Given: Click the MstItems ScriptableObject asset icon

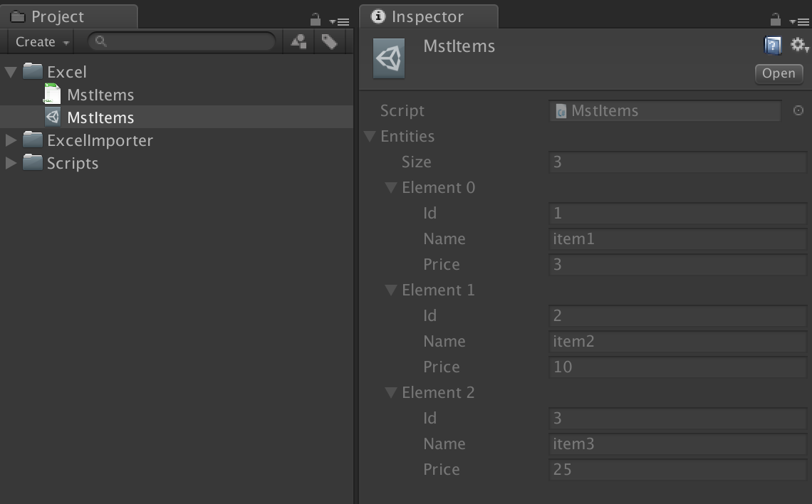Looking at the screenshot, I should [52, 117].
